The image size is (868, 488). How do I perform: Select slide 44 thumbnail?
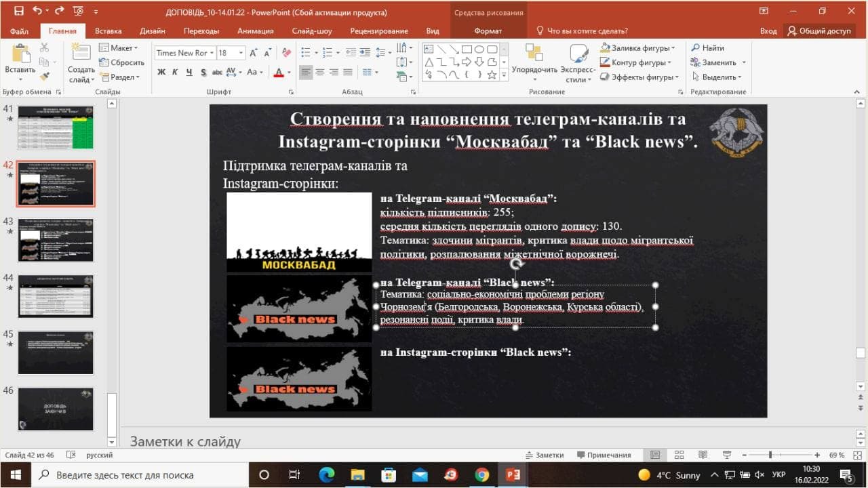pyautogui.click(x=56, y=296)
